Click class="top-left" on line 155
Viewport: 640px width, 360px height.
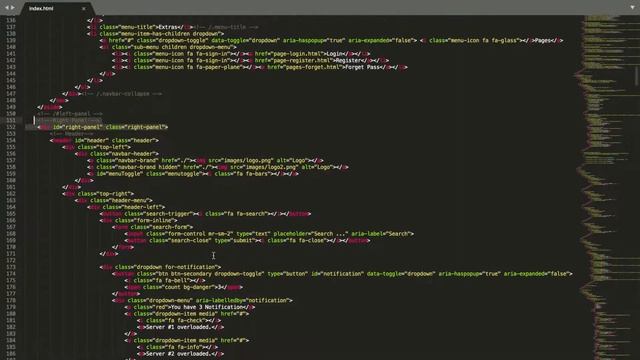click(104, 147)
